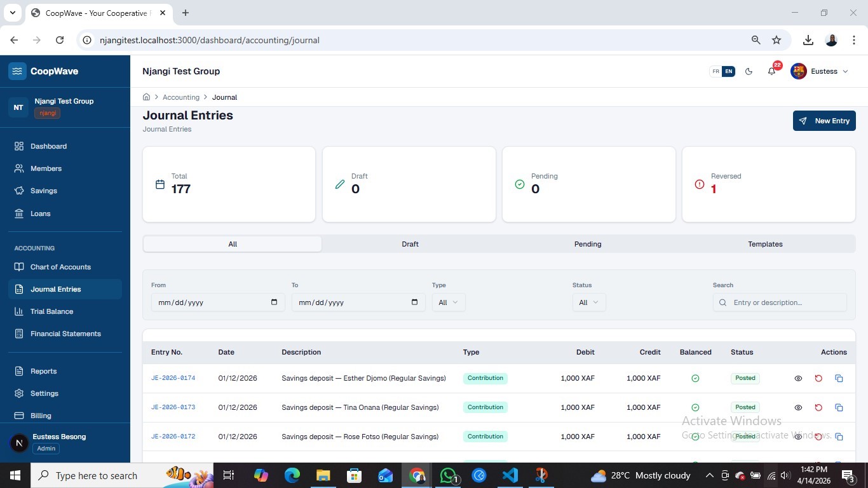Switch to the Draft tab
Viewport: 868px width, 488px height.
[410, 244]
